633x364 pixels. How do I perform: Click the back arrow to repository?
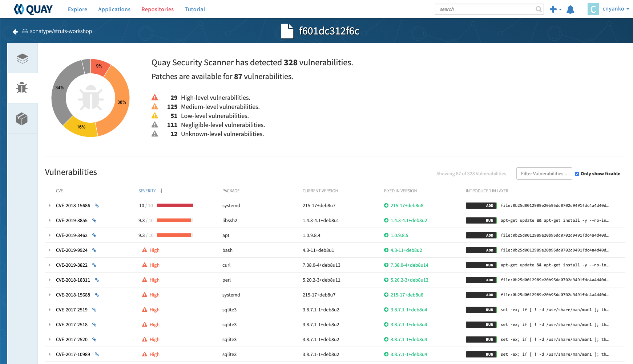tap(15, 32)
